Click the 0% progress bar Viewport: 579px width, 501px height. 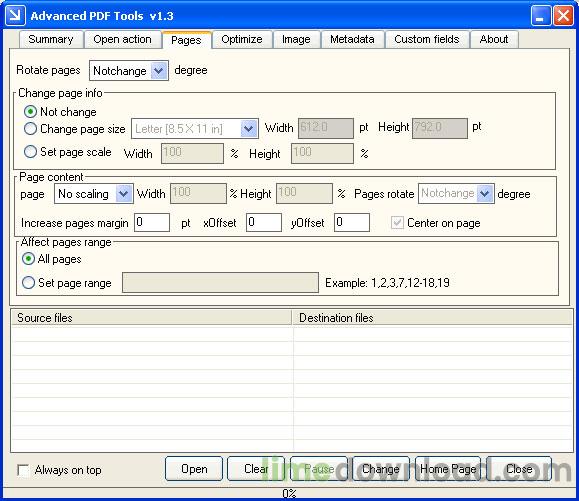[289, 494]
